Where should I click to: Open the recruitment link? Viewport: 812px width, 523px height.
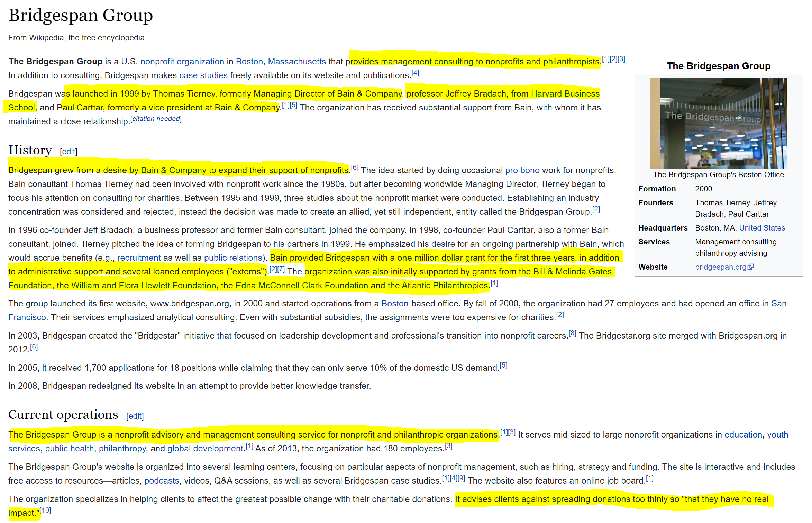139,258
